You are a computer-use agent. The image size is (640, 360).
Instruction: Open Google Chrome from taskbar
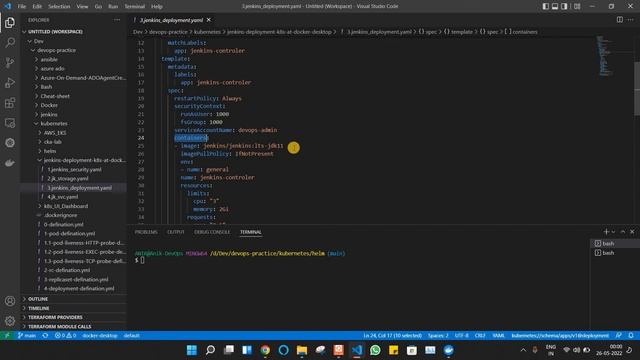[x=265, y=350]
